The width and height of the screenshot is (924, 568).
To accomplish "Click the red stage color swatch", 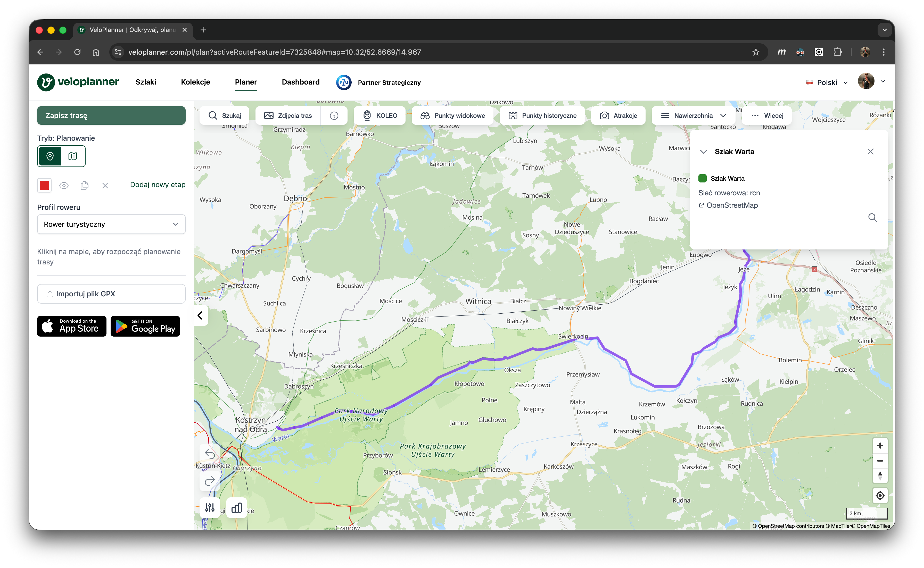I will 44,185.
